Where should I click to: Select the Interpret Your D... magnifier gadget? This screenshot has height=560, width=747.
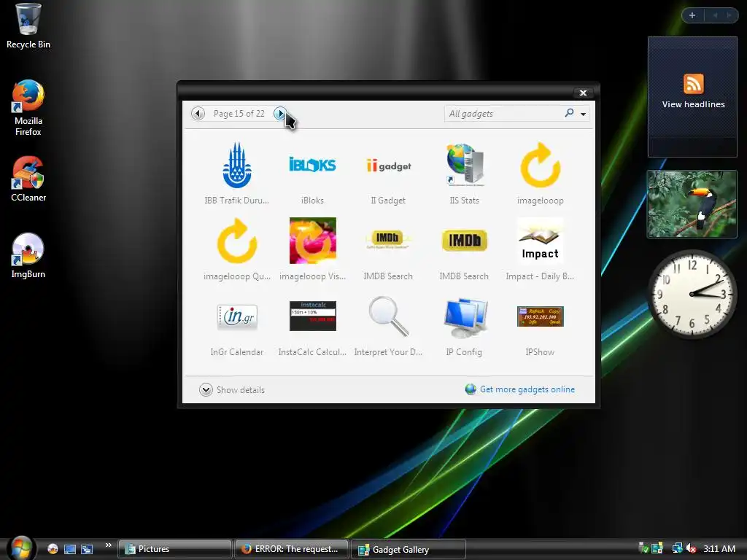388,316
